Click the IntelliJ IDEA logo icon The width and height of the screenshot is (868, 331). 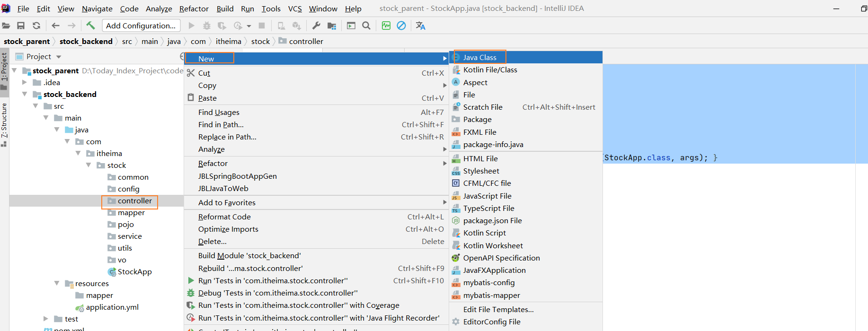pyautogui.click(x=6, y=8)
